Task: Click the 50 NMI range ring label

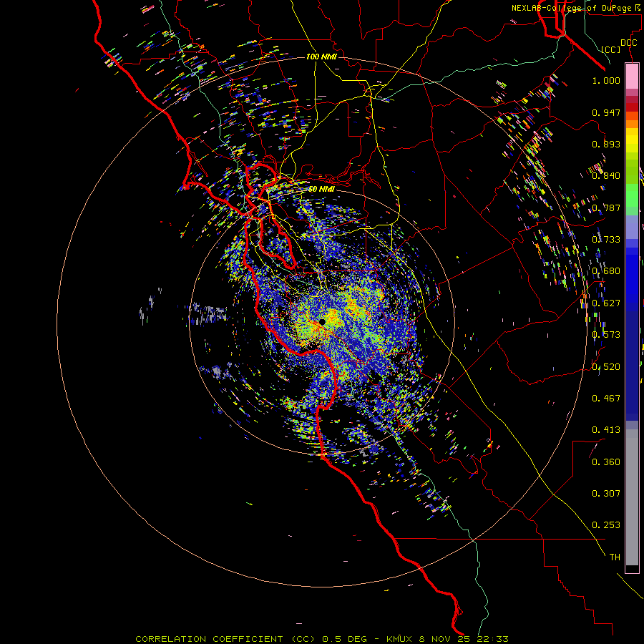Action: coord(321,190)
